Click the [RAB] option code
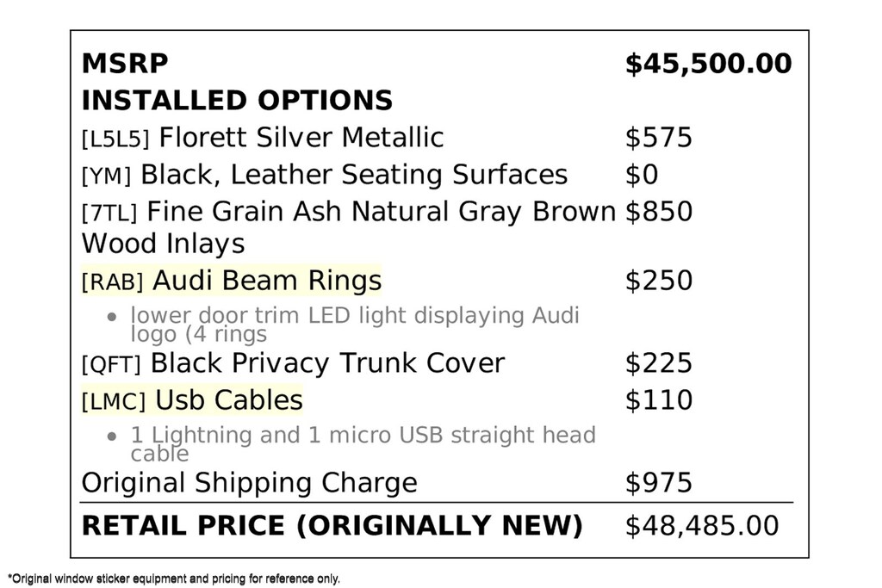Viewport: 882px width, 588px height. (113, 282)
